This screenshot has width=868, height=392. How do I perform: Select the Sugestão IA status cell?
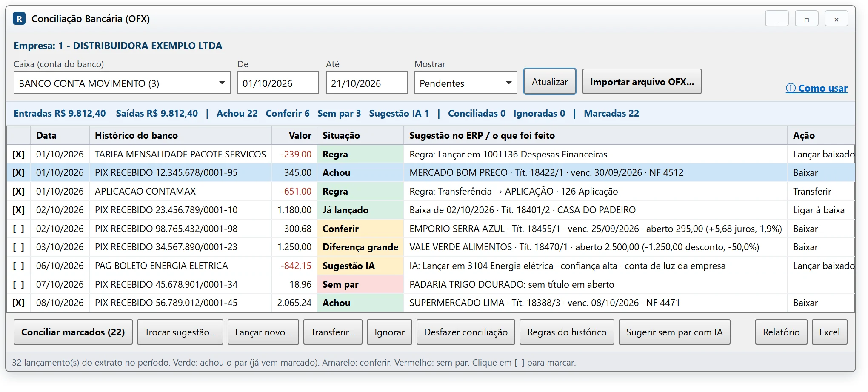(x=360, y=266)
